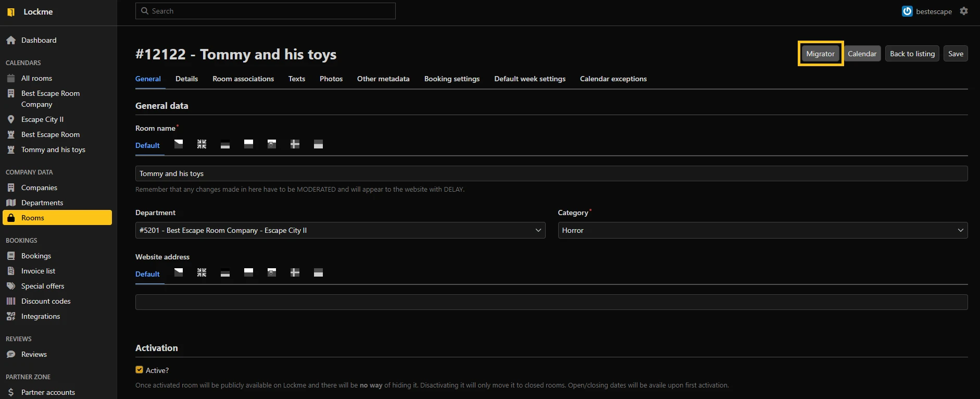
Task: Click the Discount codes barcode icon
Action: click(11, 301)
